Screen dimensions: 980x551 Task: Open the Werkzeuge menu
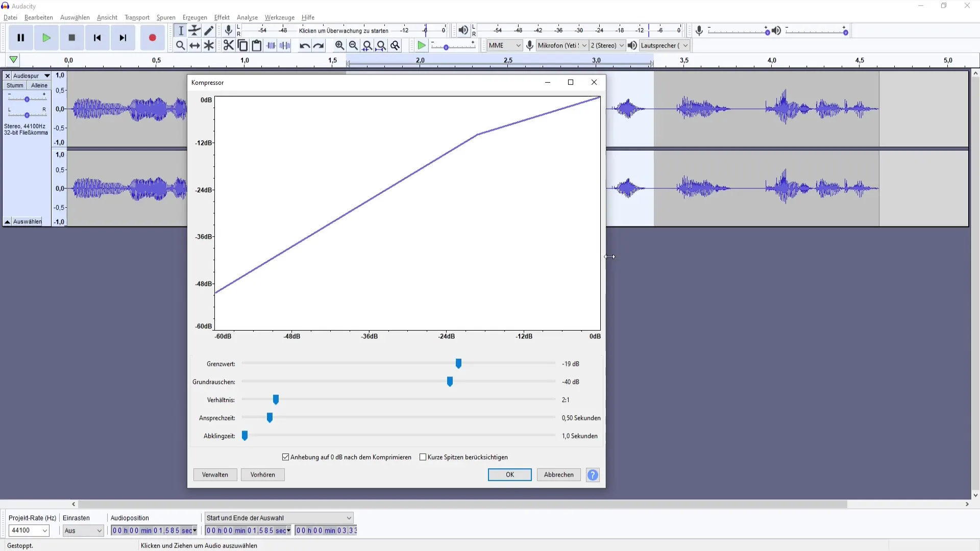coord(279,17)
